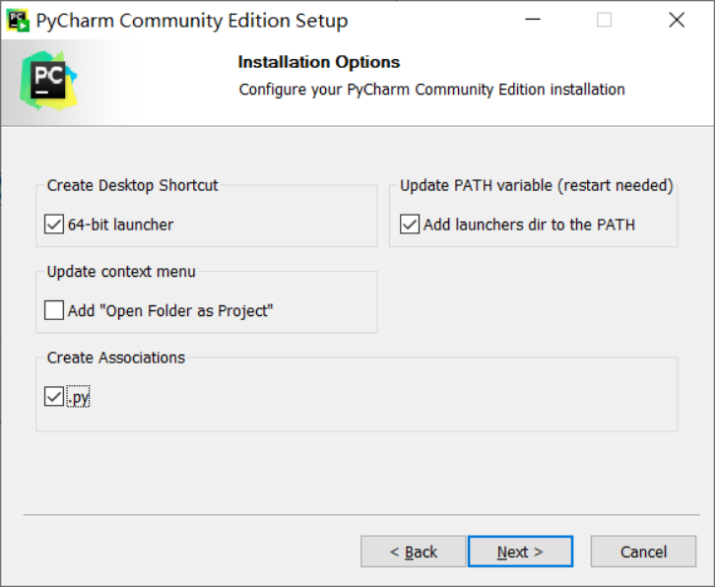Click the Update context menu group label
Viewport: 716px width, 588px height.
point(121,272)
